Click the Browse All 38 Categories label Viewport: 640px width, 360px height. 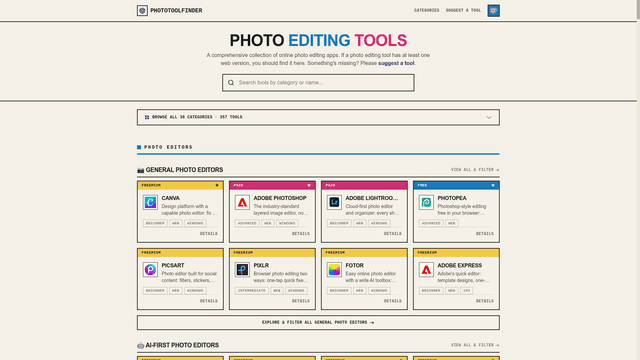click(x=197, y=117)
